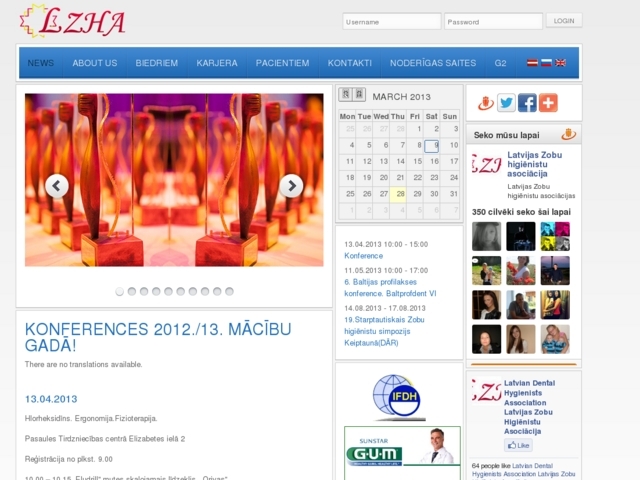Click Draugiem icon beside Seko mūsu lapai

coord(569,134)
